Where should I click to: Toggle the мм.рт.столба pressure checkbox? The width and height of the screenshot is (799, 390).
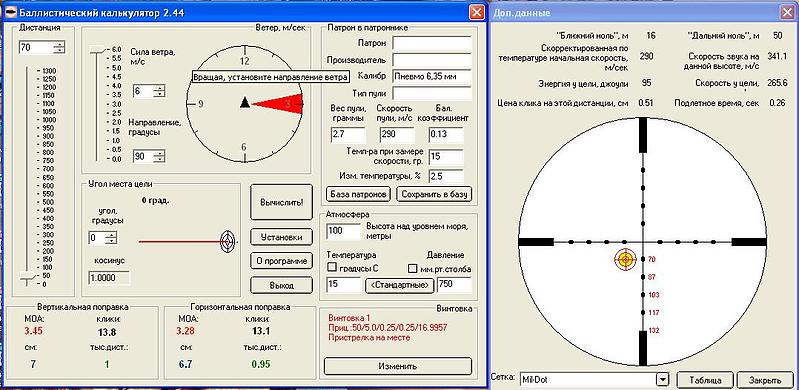click(413, 267)
